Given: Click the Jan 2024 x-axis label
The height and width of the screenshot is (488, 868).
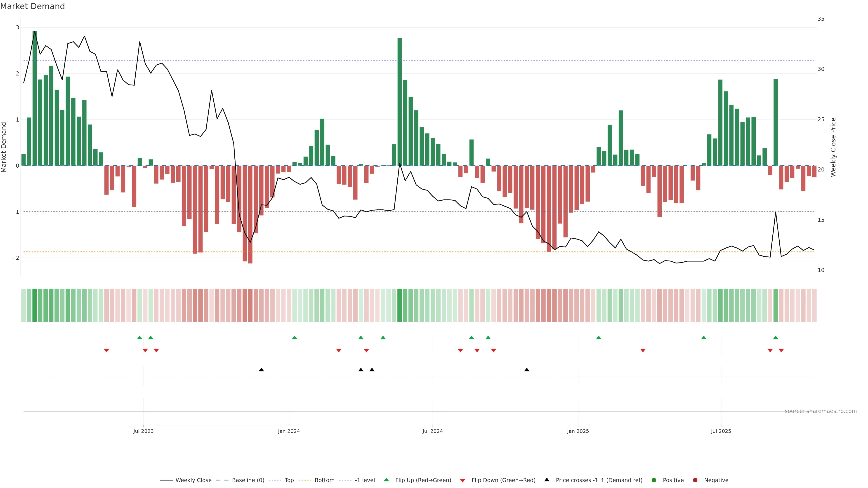Looking at the screenshot, I should [289, 431].
